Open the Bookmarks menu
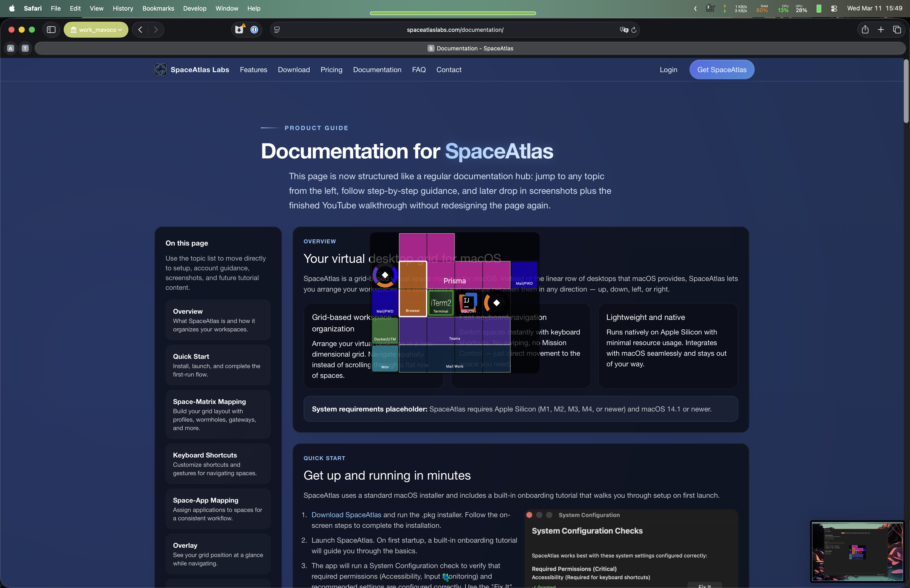This screenshot has width=910, height=588. pyautogui.click(x=158, y=8)
